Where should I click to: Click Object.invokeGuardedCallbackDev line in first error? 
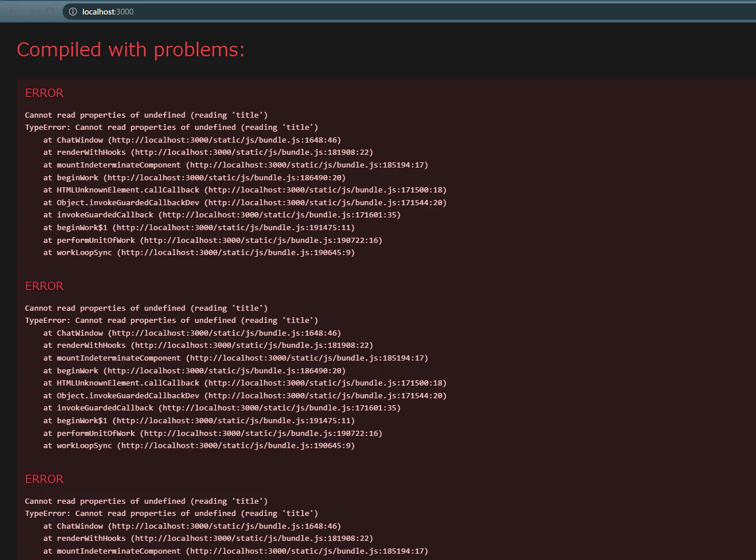[244, 202]
